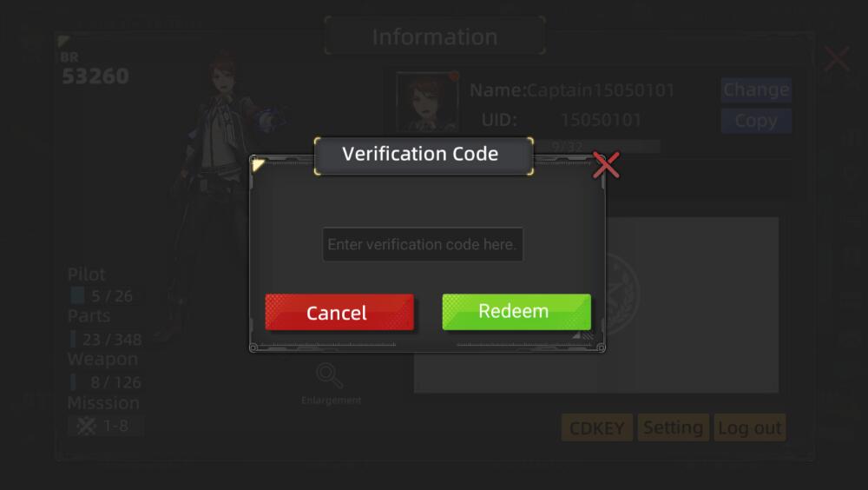Screen dimensions: 868x490
Task: Close the Information panel with background X
Action: 837,58
